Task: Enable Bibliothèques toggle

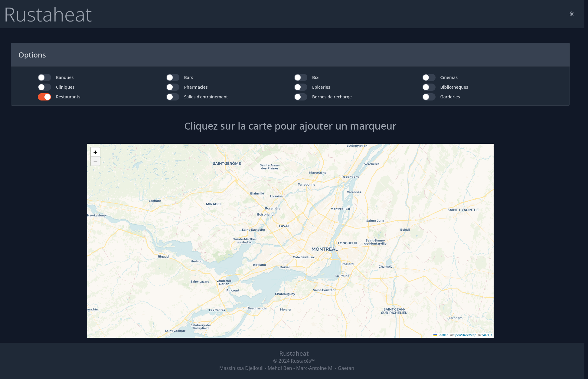Action: pyautogui.click(x=429, y=87)
